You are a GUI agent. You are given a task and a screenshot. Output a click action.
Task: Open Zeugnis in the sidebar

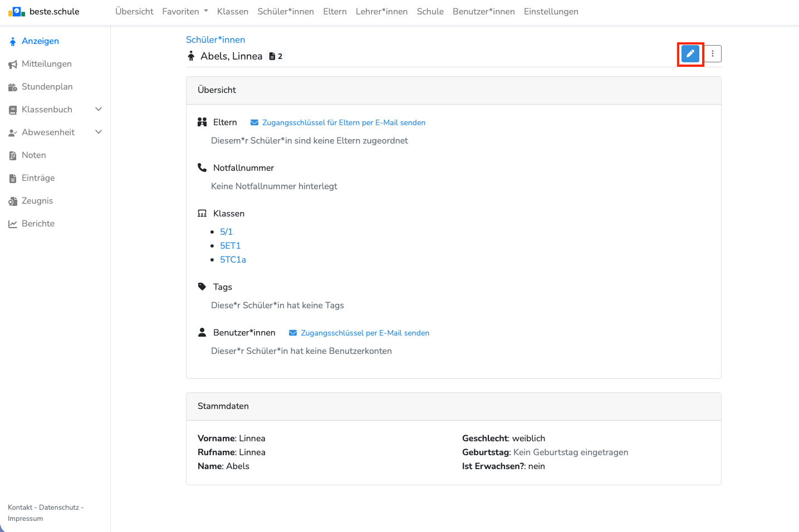(37, 201)
